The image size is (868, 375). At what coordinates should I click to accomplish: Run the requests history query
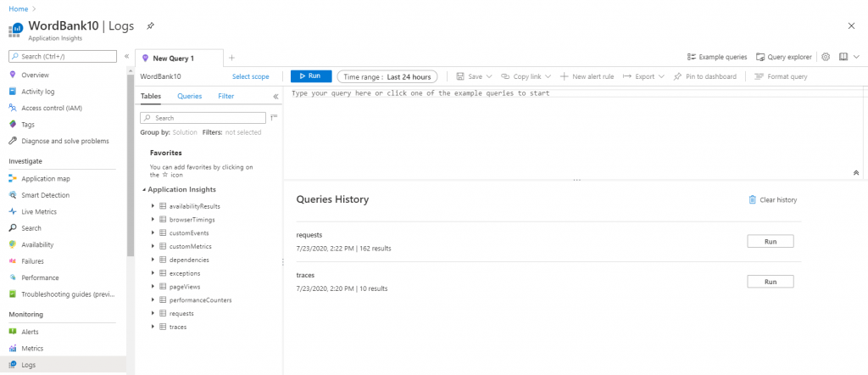(x=770, y=242)
